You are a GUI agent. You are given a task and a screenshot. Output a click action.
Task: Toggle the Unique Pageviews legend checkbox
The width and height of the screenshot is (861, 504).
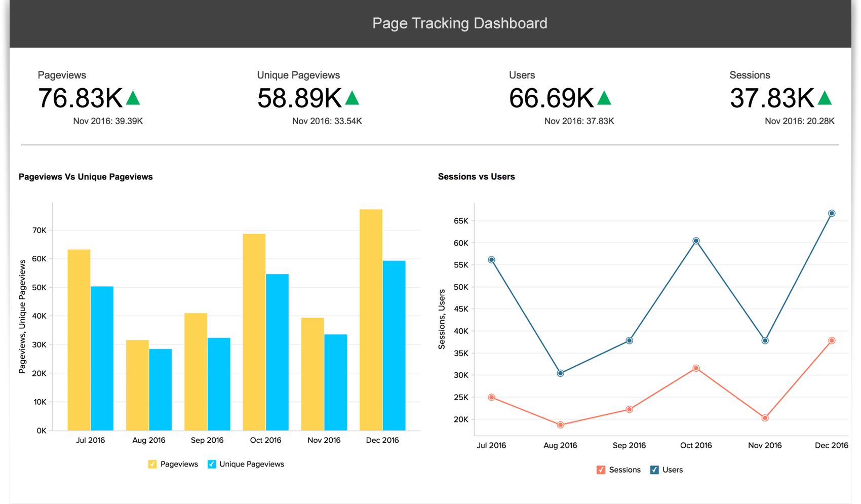212,464
